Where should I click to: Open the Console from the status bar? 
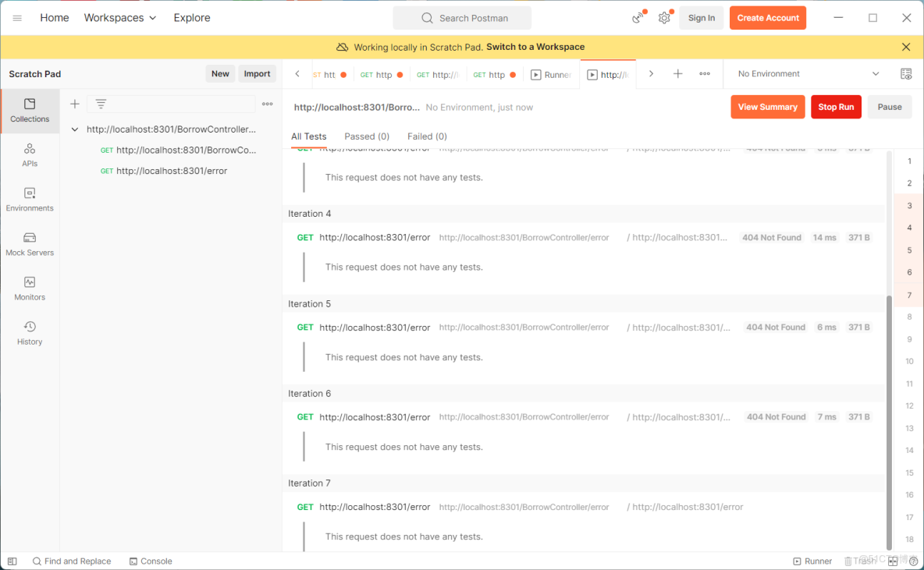[151, 561]
